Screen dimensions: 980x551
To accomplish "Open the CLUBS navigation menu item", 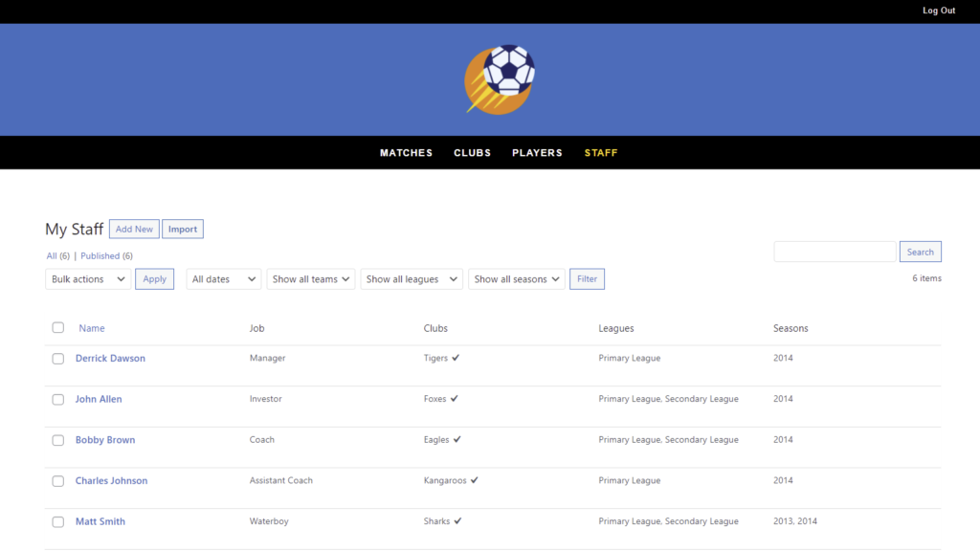I will (472, 152).
